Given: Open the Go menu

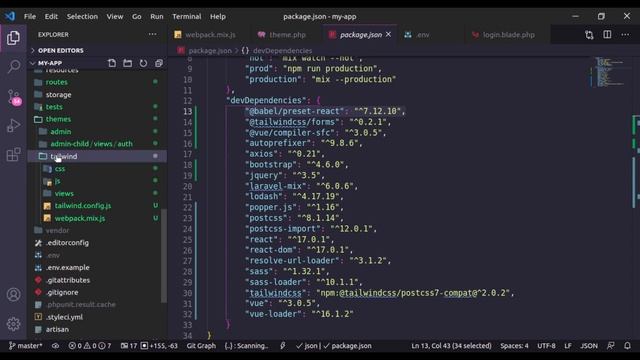Looking at the screenshot, I should 136,16.
